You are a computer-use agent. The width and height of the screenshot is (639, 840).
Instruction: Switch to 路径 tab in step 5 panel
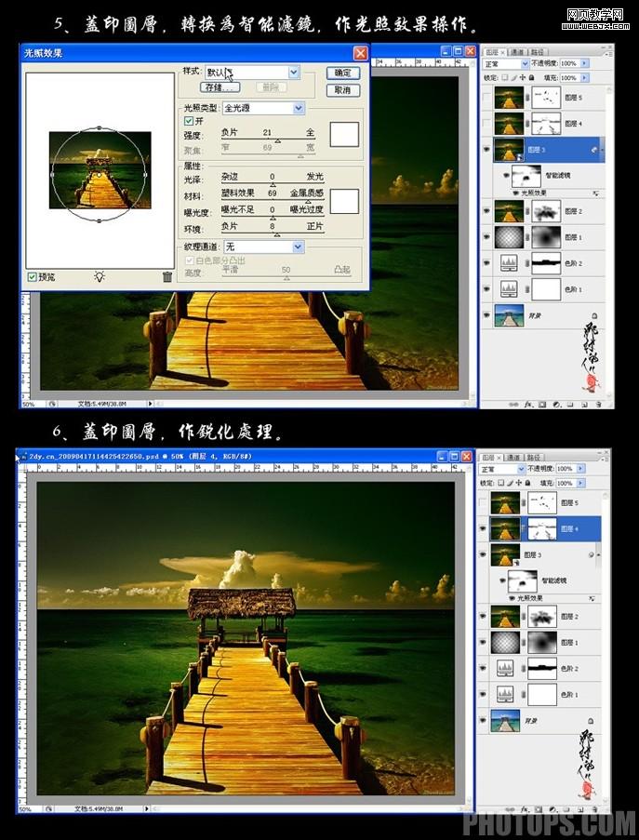click(537, 52)
